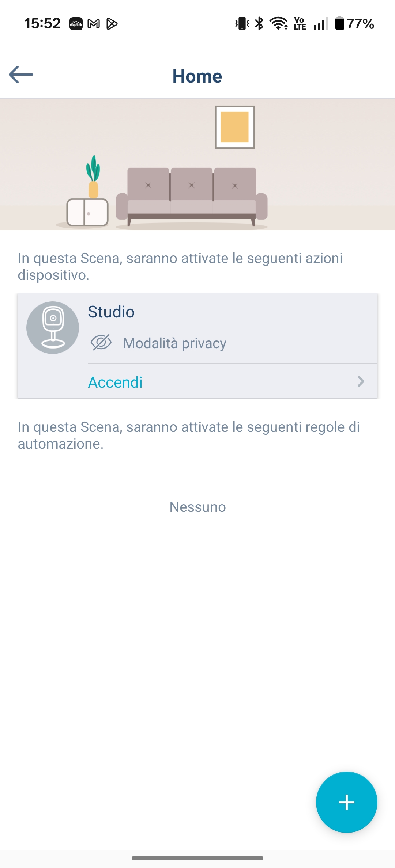Select the Modalità privacy label

175,343
